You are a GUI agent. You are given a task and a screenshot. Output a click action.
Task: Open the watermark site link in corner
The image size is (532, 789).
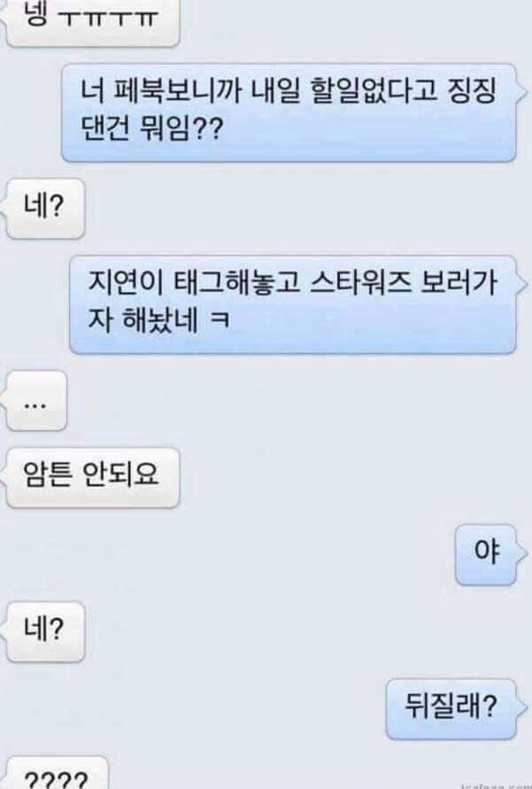coord(496,785)
